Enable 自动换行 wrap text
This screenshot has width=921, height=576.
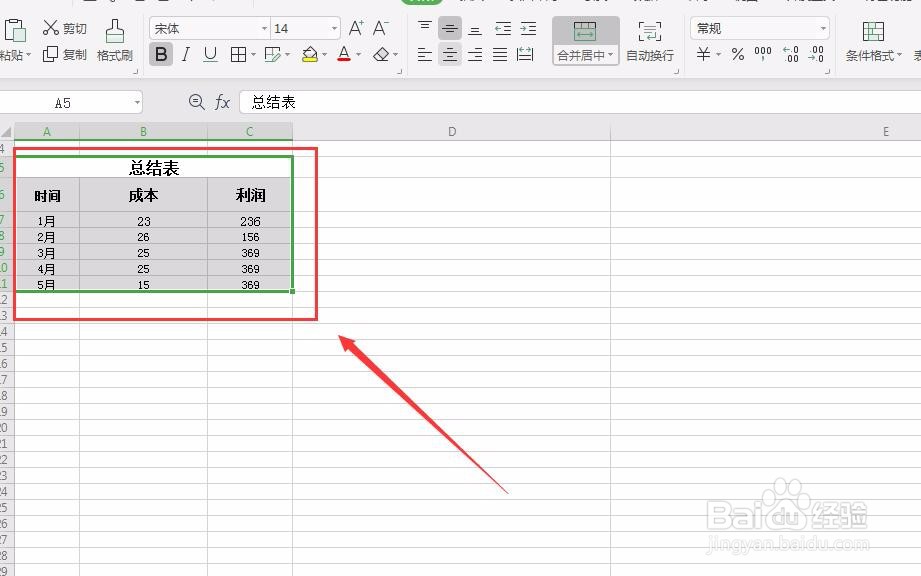pos(650,42)
